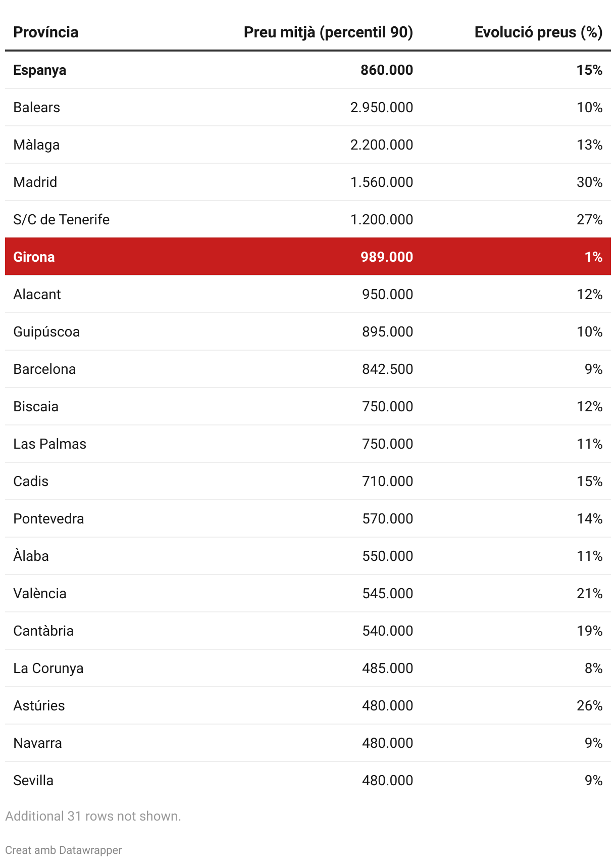Sort by Preu mitjà (percentil 90) header
The height and width of the screenshot is (862, 616).
coord(328,32)
